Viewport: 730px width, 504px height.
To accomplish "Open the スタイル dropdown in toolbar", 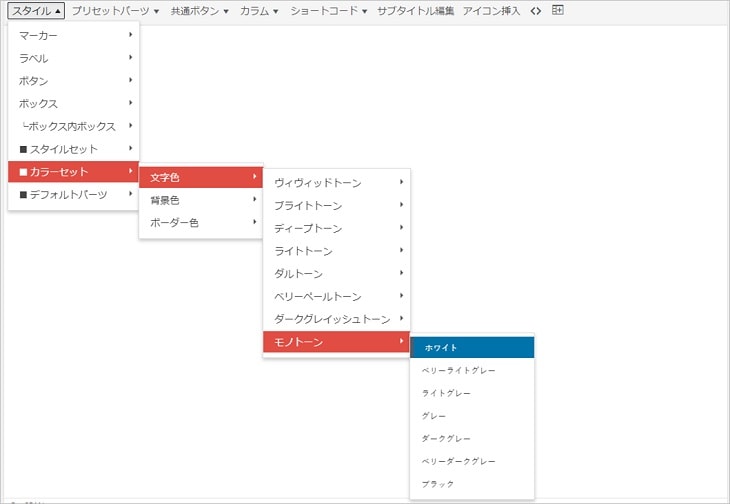I will pos(37,11).
